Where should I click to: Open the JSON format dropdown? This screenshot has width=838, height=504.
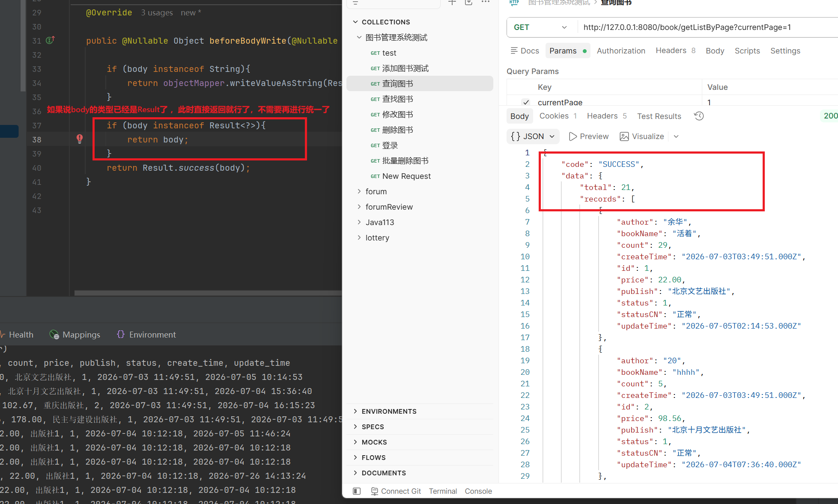coord(533,136)
